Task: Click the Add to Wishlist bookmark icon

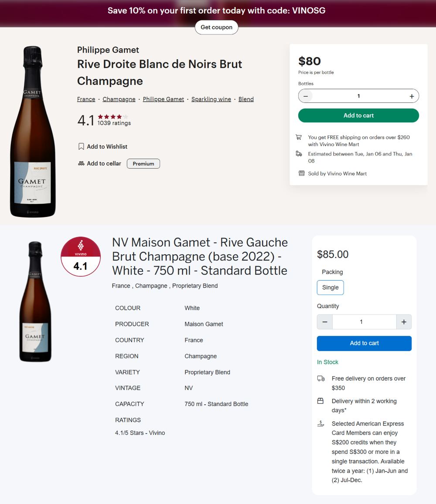Action: point(81,147)
